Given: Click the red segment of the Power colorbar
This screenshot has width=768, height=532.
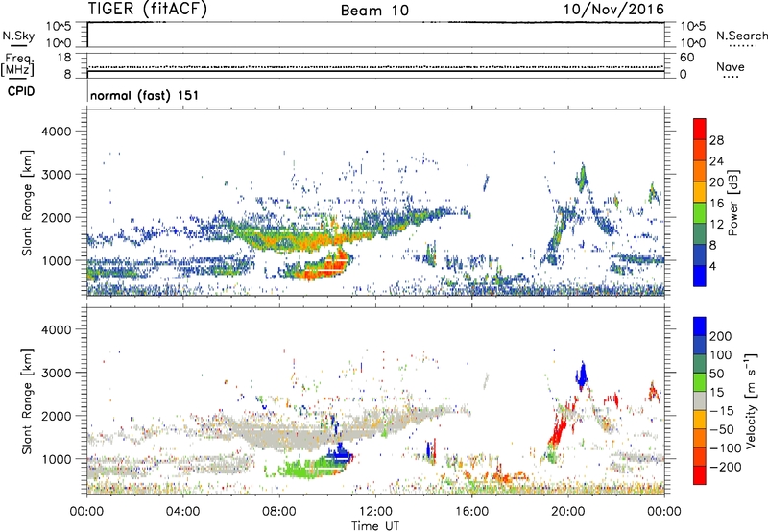Looking at the screenshot, I should (x=700, y=129).
